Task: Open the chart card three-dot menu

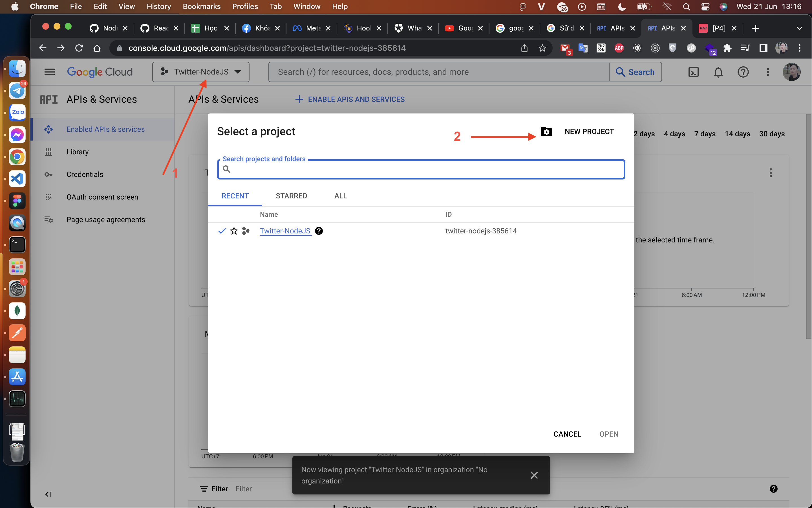Action: pyautogui.click(x=771, y=173)
